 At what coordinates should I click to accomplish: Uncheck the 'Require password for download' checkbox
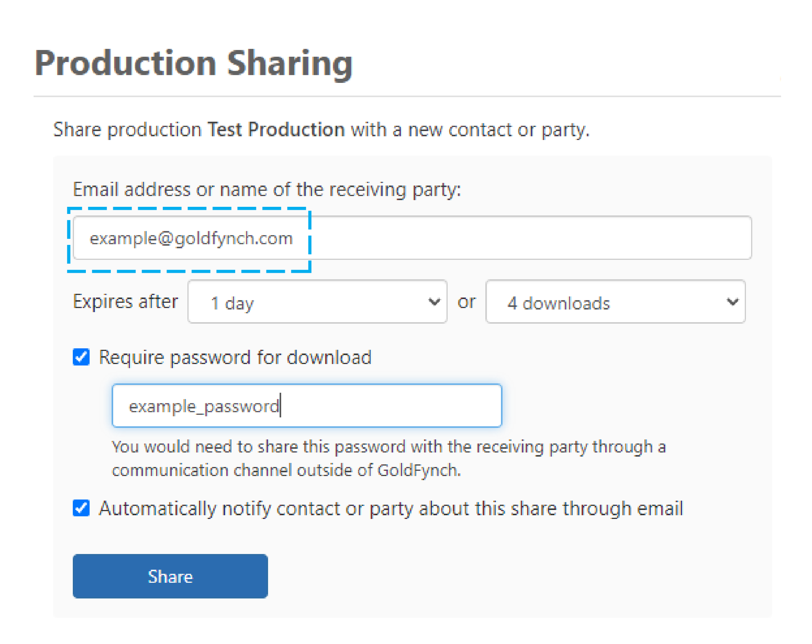tap(81, 357)
